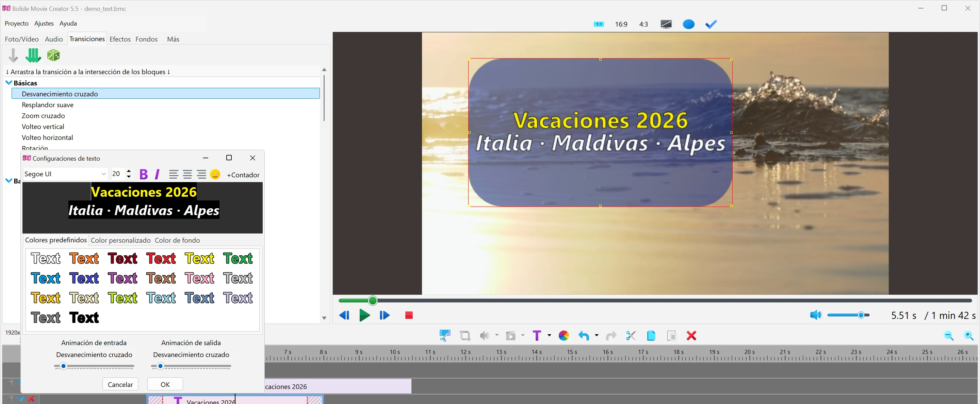Increase the font size stepper

129,171
